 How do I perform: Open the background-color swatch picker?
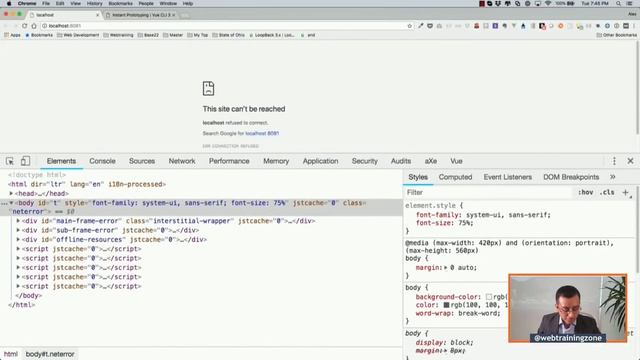[x=489, y=297]
